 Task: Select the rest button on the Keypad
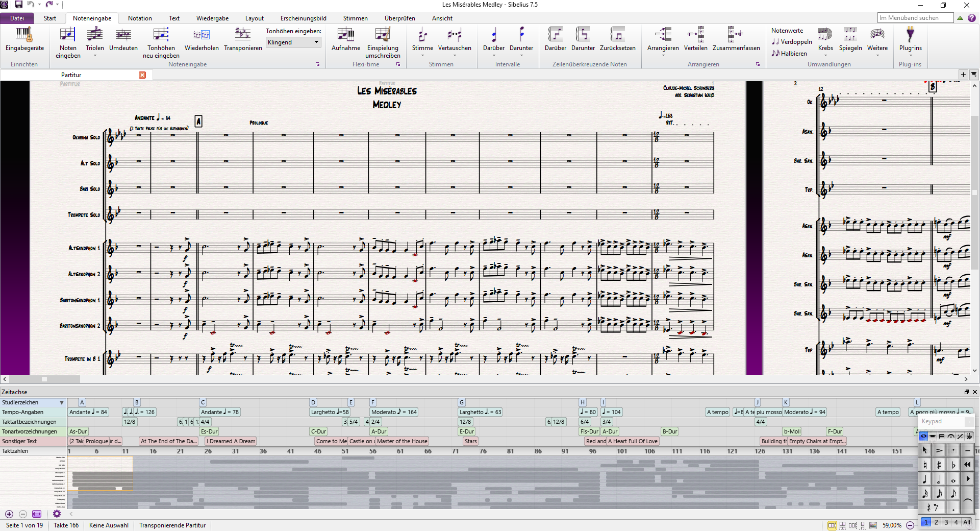tap(932, 508)
